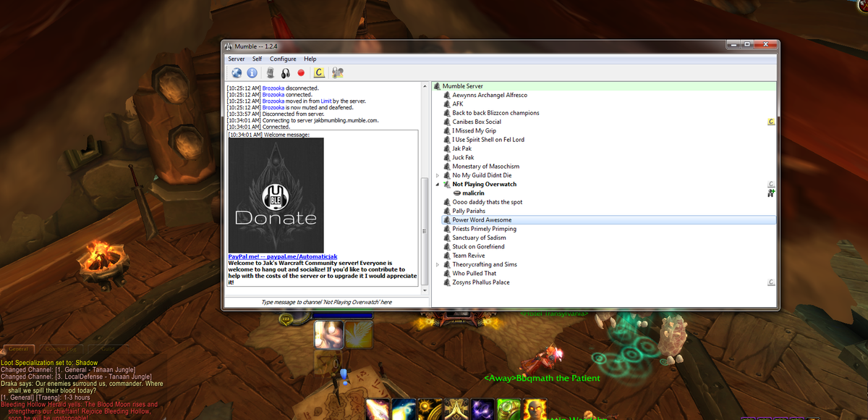868x420 pixels.
Task: Expand the Theorycrafting and Sims channel
Action: [437, 265]
